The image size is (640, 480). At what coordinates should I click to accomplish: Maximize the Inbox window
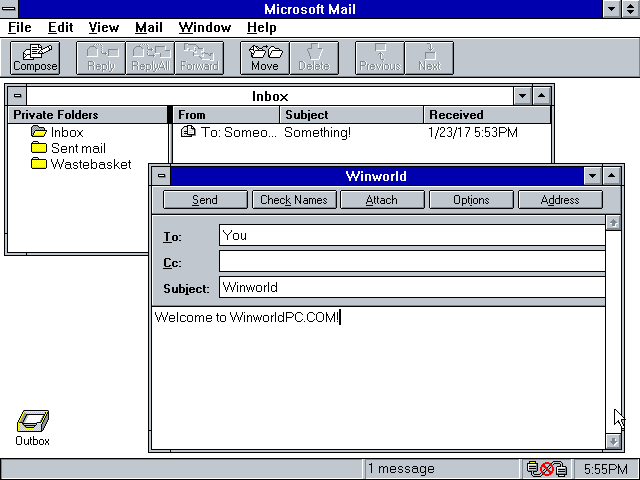tap(541, 96)
